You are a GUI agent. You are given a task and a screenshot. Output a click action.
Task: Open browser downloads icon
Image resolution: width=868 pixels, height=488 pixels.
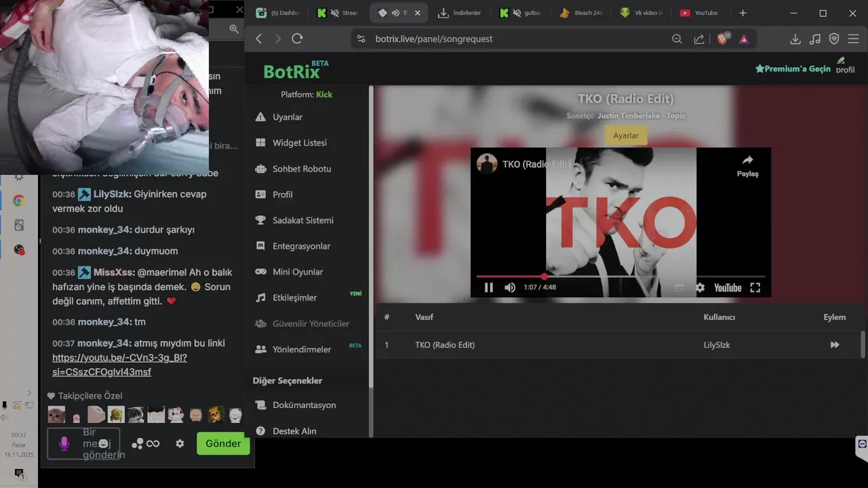[x=795, y=39]
